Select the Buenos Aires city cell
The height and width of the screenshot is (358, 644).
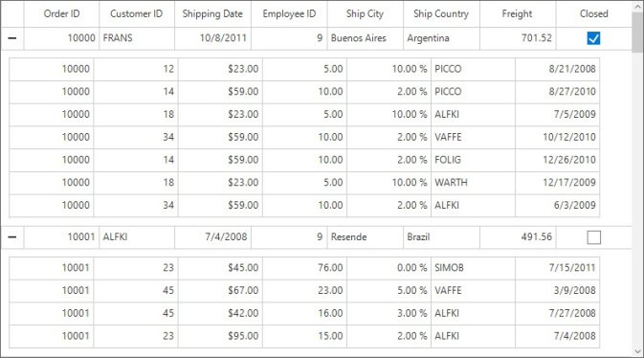366,38
